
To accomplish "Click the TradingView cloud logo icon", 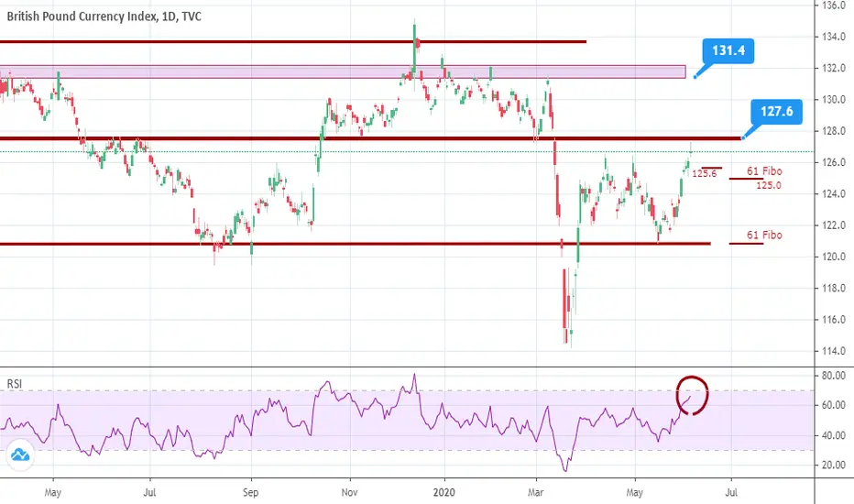I will coord(20,455).
